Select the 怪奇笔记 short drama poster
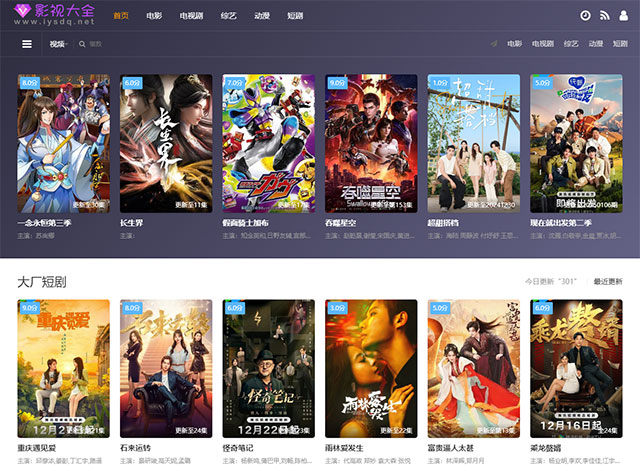This screenshot has height=471, width=640. coord(268,369)
